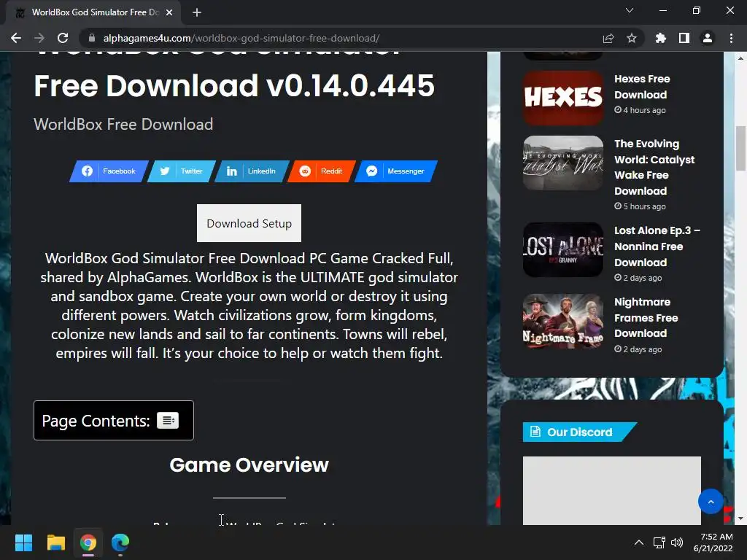This screenshot has height=560, width=747.
Task: Open Lost Alone Ep.3 Nonnina link
Action: coord(657,246)
